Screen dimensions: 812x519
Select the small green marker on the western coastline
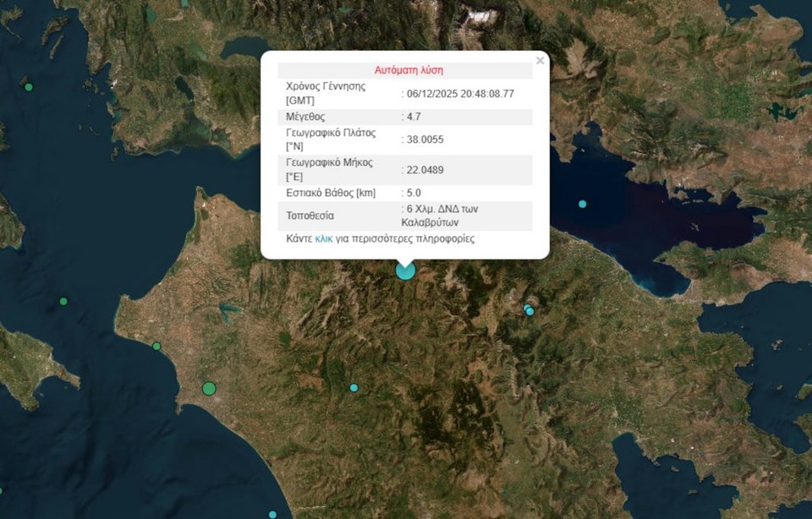click(x=156, y=347)
